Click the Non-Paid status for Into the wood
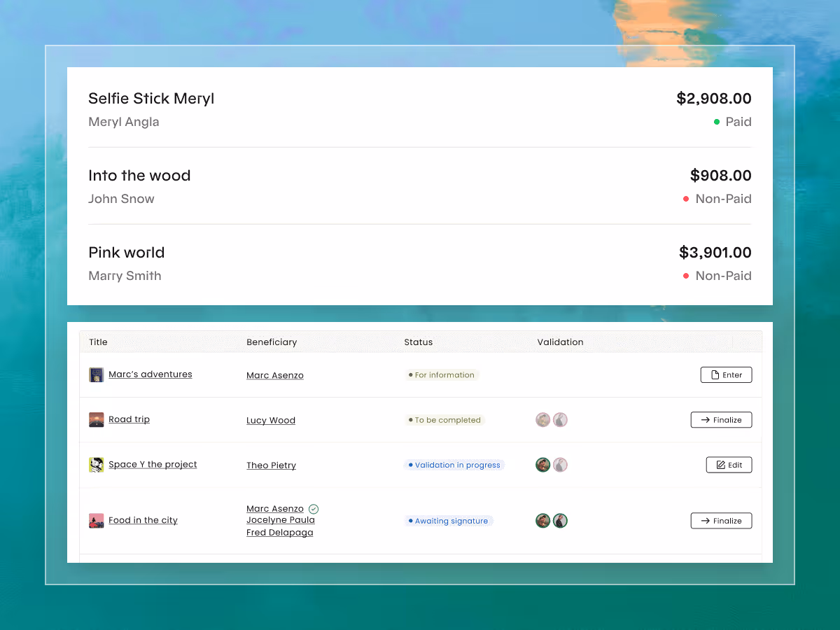 click(717, 199)
